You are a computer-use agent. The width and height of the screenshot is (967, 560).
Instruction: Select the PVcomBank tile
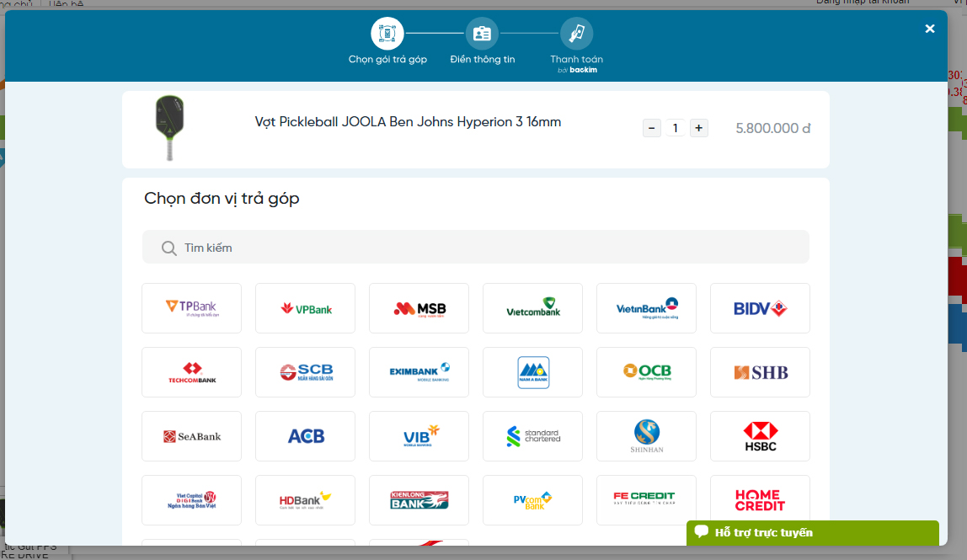[533, 500]
